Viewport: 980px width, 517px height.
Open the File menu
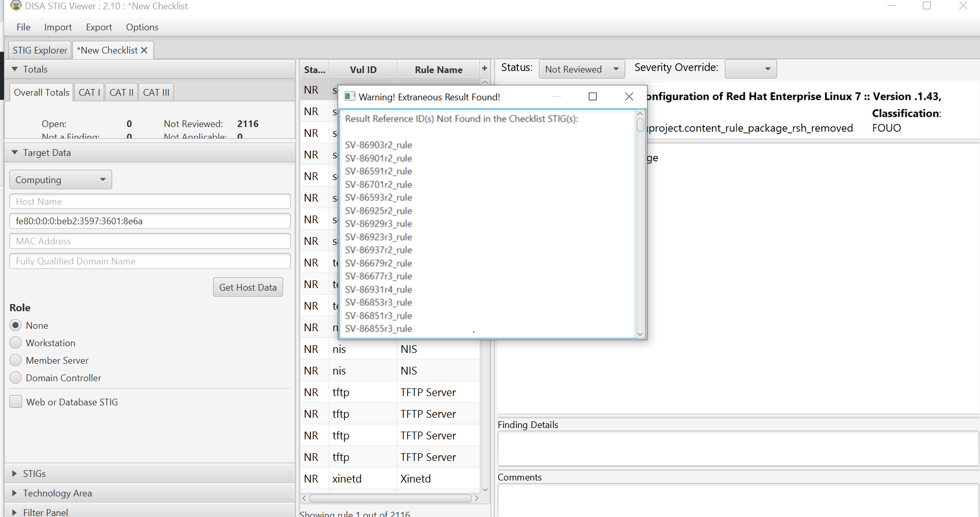(23, 27)
